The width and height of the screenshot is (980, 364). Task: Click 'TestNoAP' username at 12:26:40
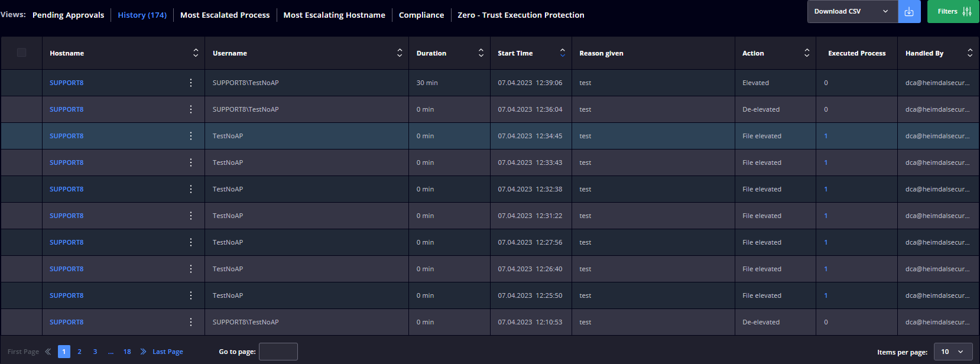pyautogui.click(x=228, y=269)
